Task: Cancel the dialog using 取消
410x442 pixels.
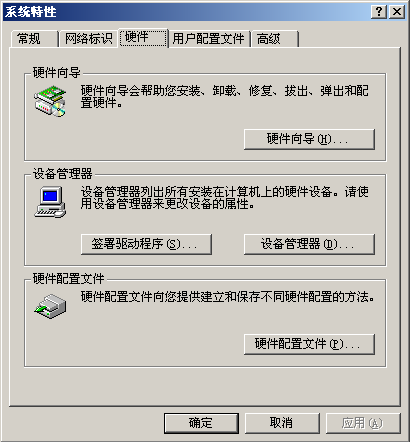Action: 282,423
